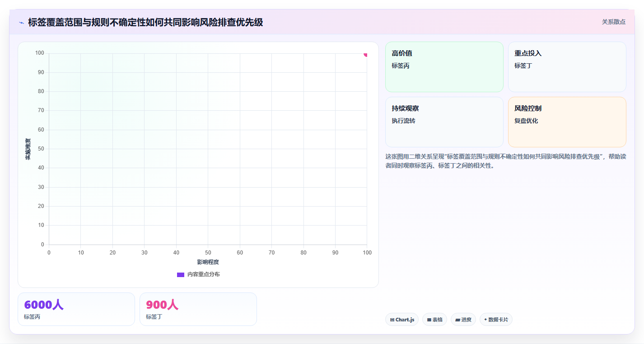Click the 复盘优化 text in 风险控制 card
Screen dimensions: 644x344
point(526,121)
